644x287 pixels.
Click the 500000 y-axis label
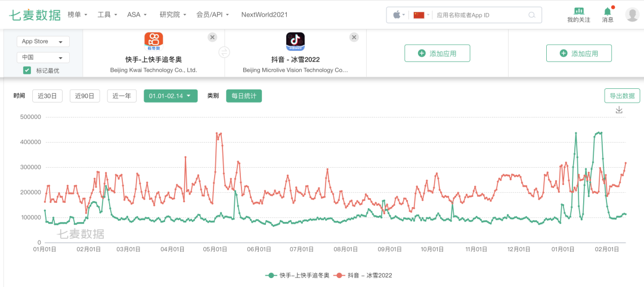[30, 117]
